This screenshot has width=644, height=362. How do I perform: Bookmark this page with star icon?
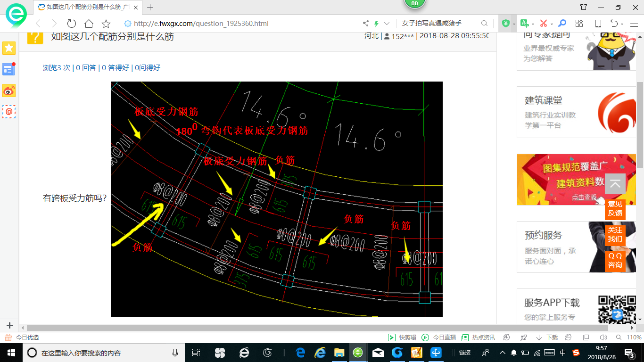pyautogui.click(x=106, y=24)
